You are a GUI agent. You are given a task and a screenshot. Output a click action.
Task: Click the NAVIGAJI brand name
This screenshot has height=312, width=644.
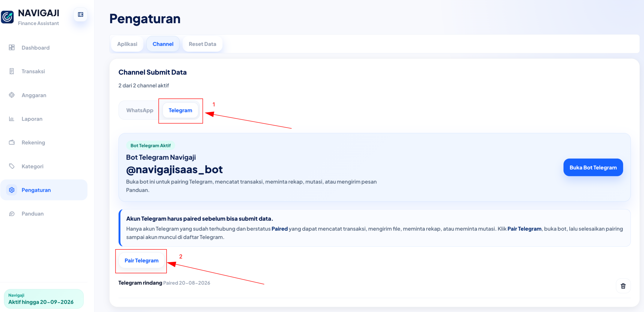click(39, 13)
